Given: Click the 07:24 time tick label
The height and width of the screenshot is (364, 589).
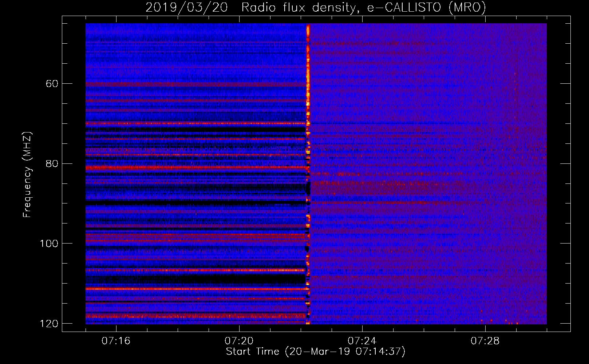Looking at the screenshot, I should [362, 341].
